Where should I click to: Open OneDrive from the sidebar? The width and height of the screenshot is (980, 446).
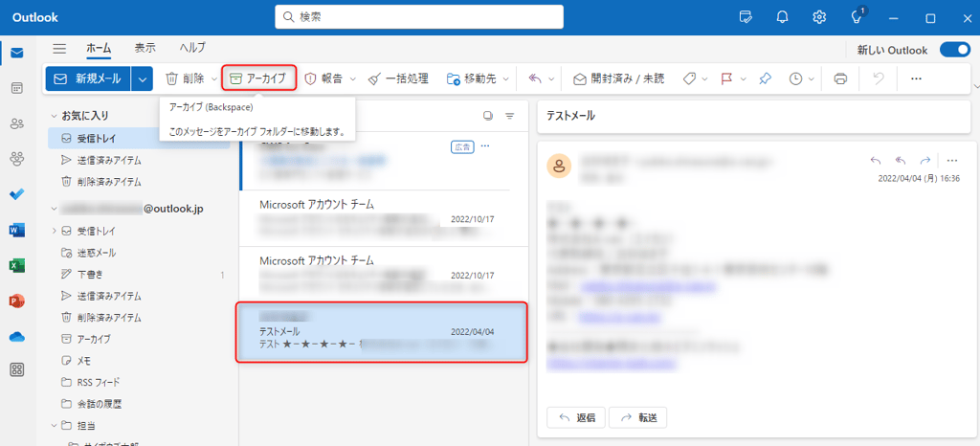tap(17, 337)
